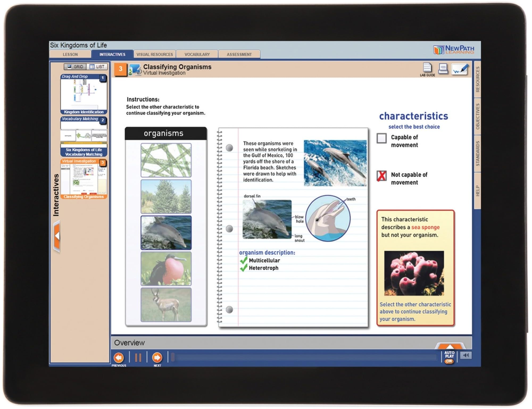532x409 pixels.
Task: Switch interactives to List view
Action: pos(97,66)
